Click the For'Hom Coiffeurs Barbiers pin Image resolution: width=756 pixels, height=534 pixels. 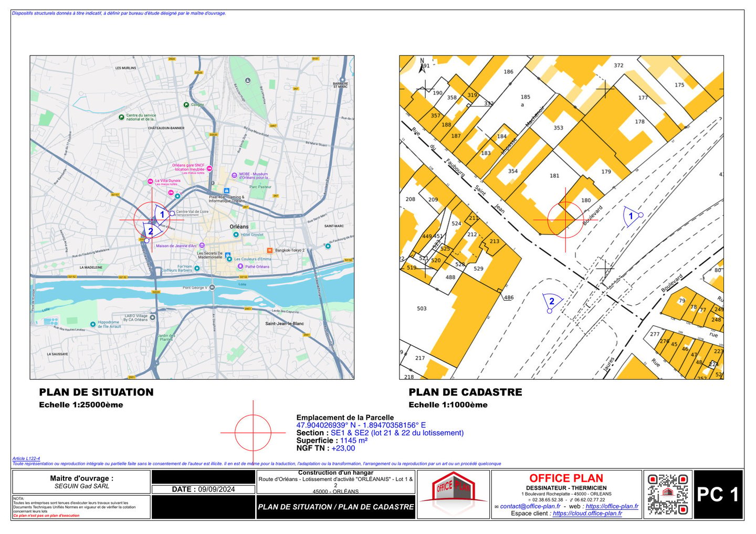tap(197, 268)
